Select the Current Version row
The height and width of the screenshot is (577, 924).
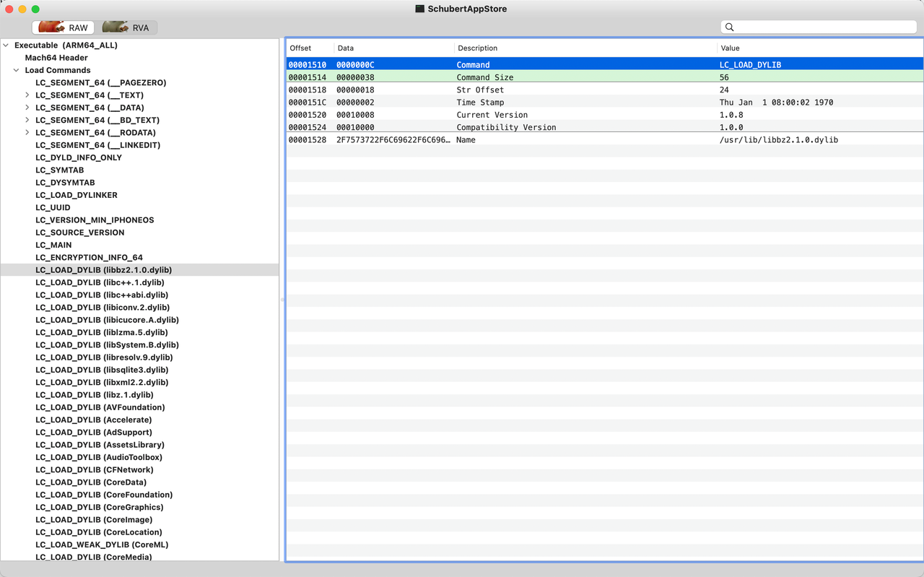605,115
